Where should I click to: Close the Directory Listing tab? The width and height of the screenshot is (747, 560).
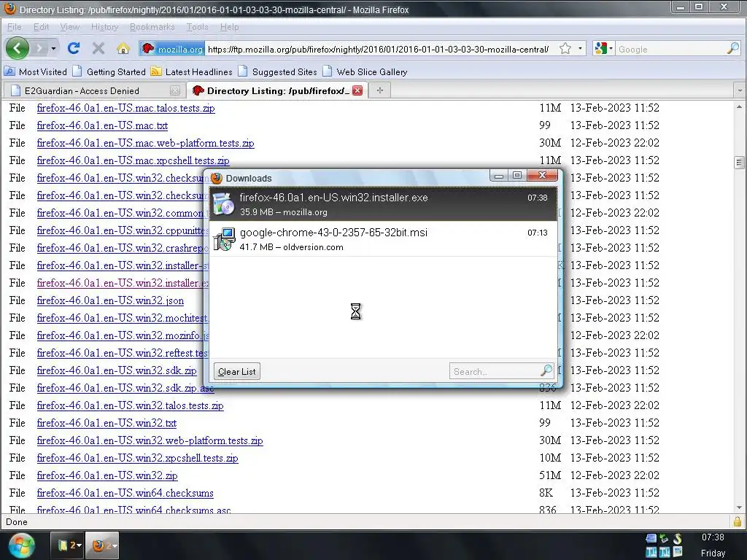point(357,91)
